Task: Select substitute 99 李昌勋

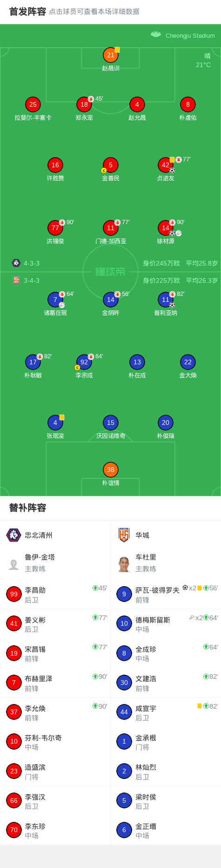Action: click(55, 594)
